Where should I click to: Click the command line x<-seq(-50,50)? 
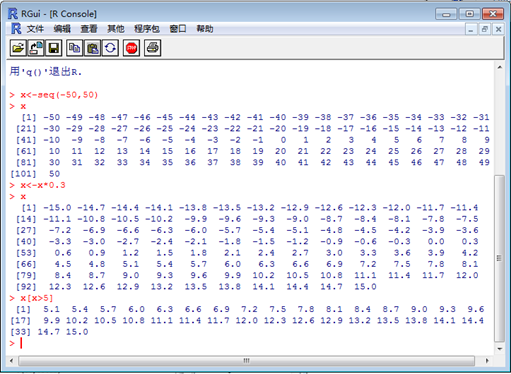59,95
